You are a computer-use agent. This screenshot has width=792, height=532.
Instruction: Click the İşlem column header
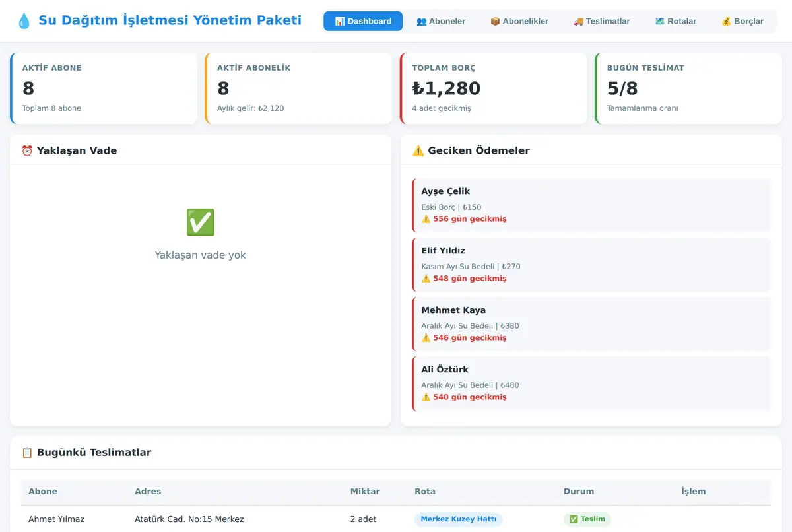pos(694,492)
